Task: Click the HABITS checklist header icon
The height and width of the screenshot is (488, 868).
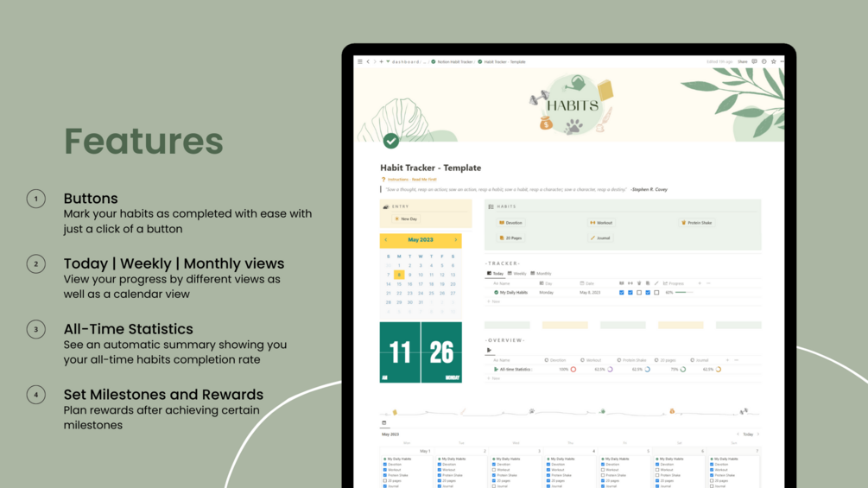Action: (491, 206)
